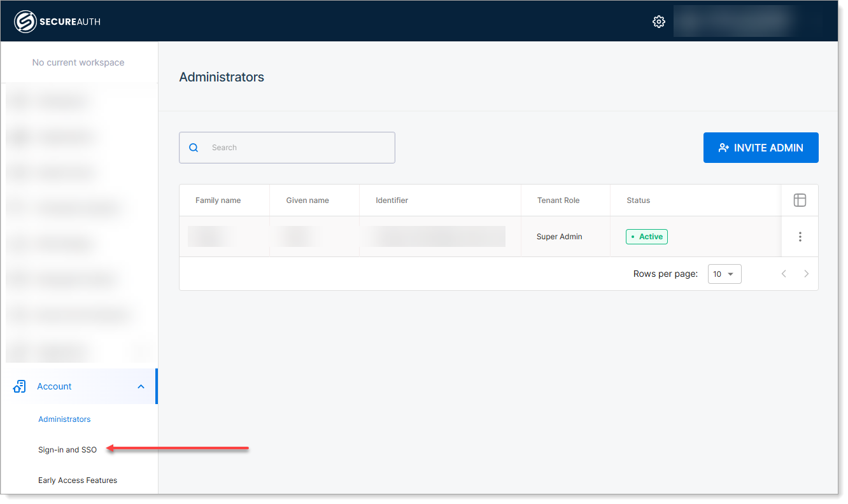This screenshot has height=504, width=848.
Task: Select the Account sidebar item
Action: point(79,386)
